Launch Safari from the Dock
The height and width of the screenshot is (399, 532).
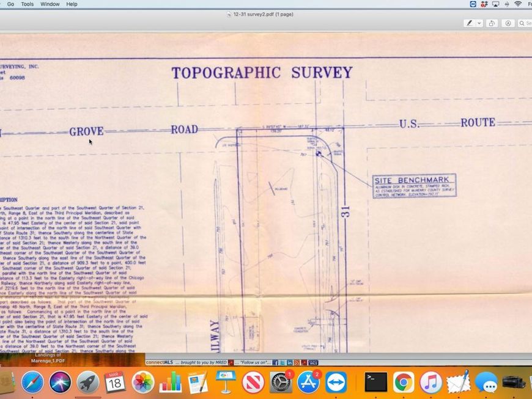click(x=32, y=383)
